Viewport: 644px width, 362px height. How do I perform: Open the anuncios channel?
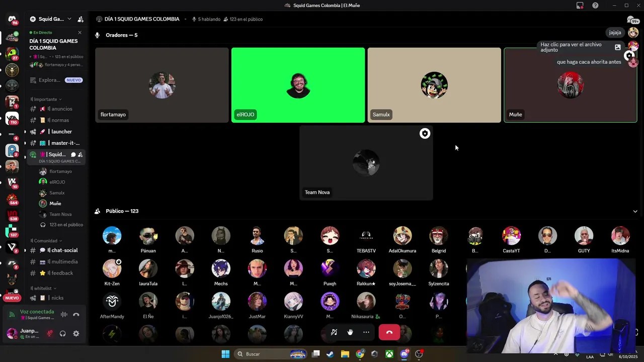pyautogui.click(x=56, y=109)
